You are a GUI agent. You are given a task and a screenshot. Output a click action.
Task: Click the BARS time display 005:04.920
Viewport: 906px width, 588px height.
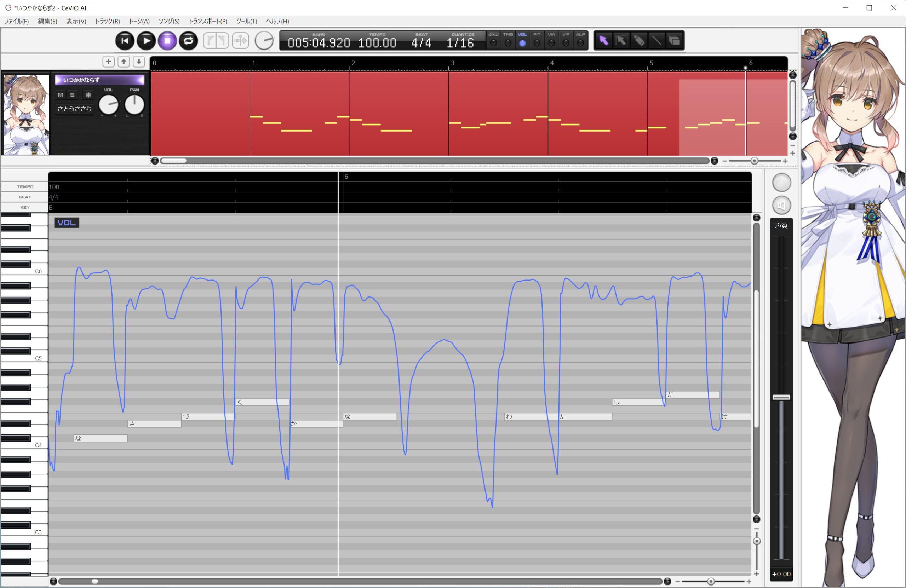[x=319, y=42]
